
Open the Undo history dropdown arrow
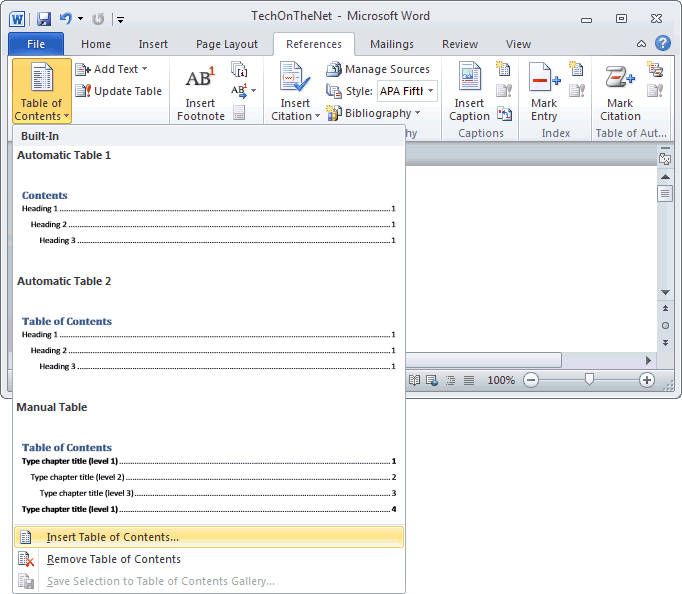pos(80,19)
